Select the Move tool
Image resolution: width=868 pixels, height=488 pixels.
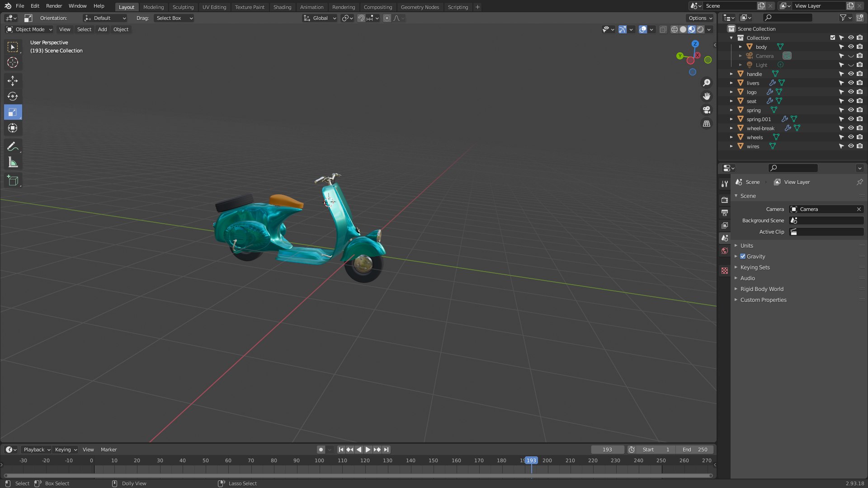pyautogui.click(x=13, y=81)
